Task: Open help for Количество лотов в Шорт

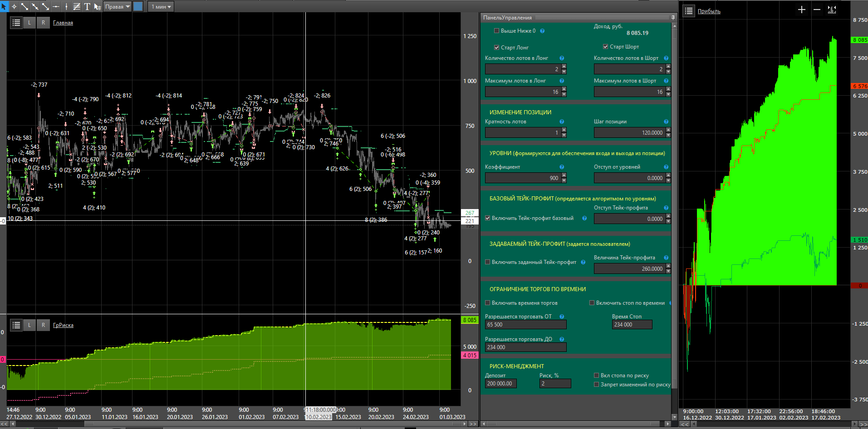Action: coord(666,58)
